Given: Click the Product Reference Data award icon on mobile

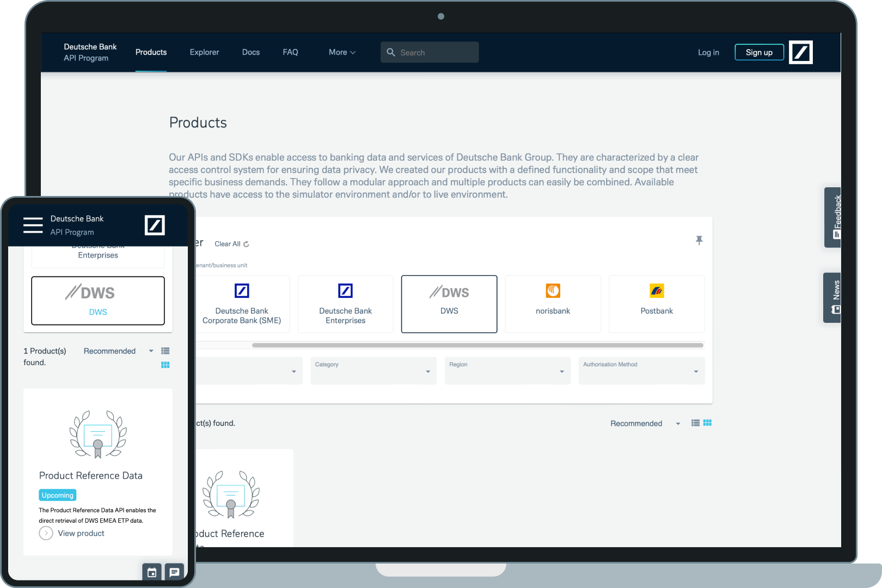Looking at the screenshot, I should point(98,434).
